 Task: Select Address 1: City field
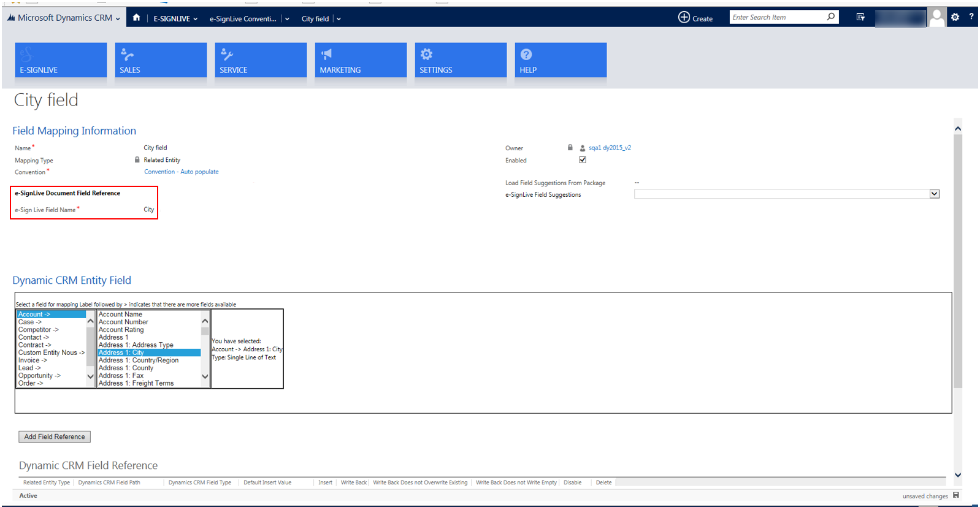(x=149, y=353)
